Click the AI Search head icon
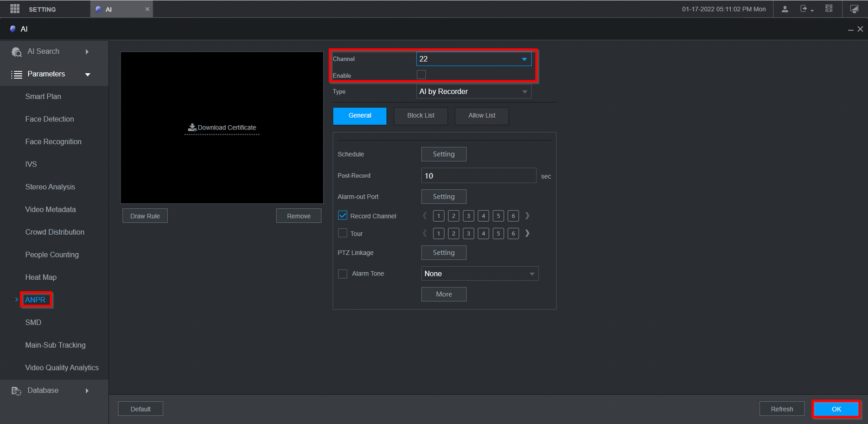 [x=16, y=52]
